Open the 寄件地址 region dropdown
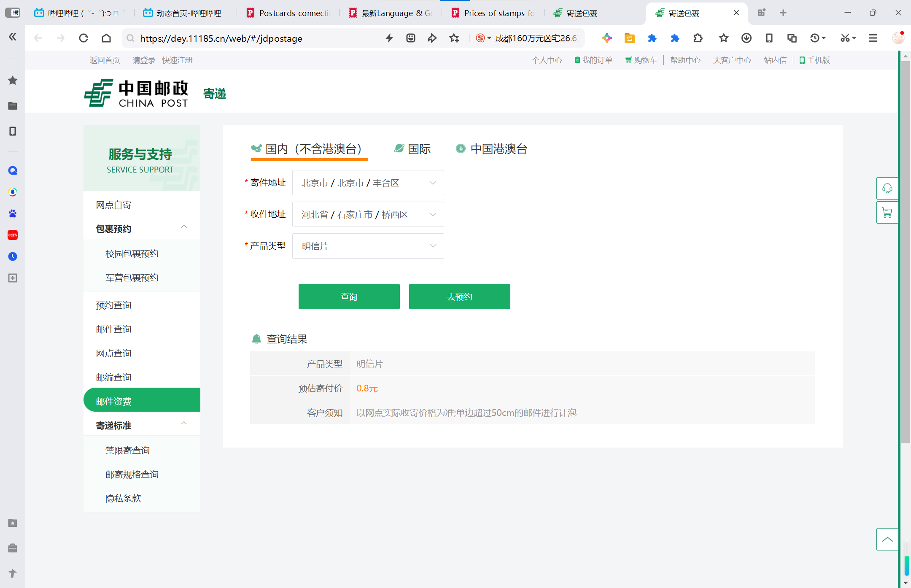 (368, 183)
